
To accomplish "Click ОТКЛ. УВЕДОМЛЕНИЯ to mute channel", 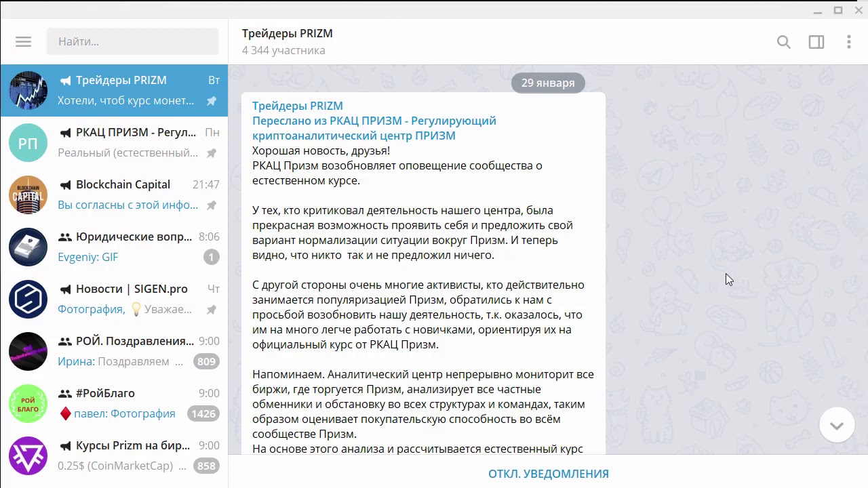I will click(549, 474).
